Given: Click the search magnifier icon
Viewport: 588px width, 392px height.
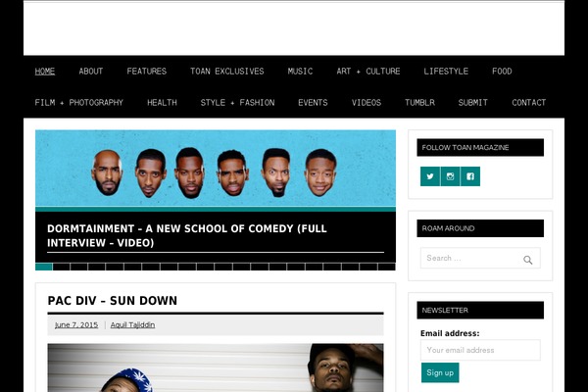Looking at the screenshot, I should pos(527,260).
